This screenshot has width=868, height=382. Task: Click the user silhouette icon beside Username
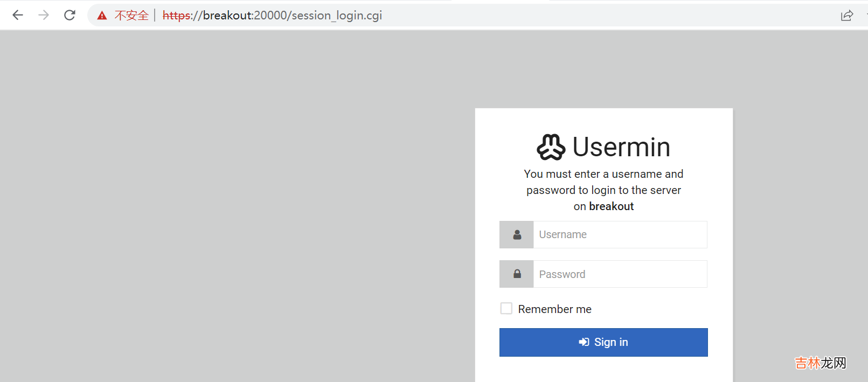click(517, 235)
